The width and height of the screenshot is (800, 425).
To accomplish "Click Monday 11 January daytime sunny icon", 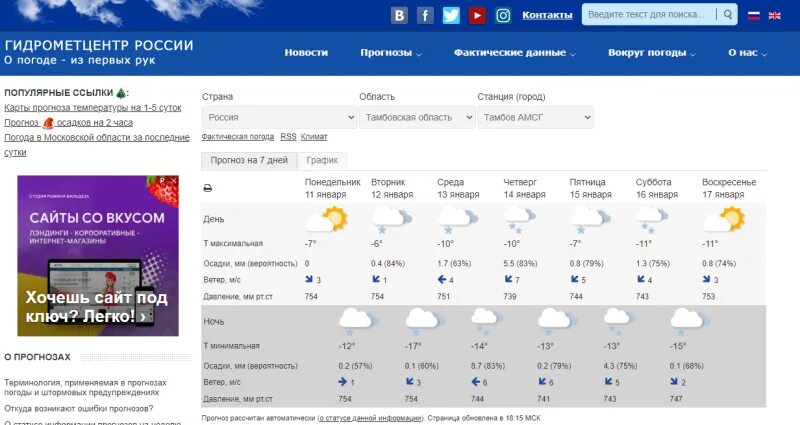I will pyautogui.click(x=327, y=219).
